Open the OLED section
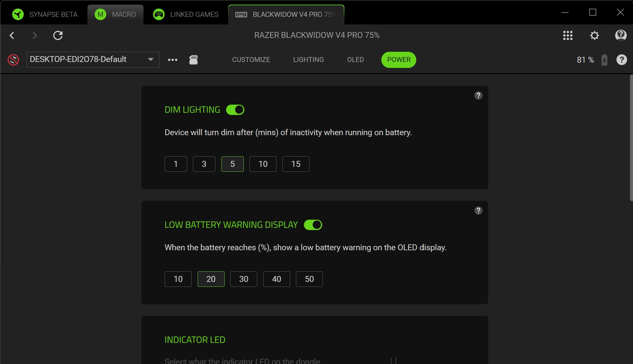This screenshot has width=633, height=364. [355, 60]
